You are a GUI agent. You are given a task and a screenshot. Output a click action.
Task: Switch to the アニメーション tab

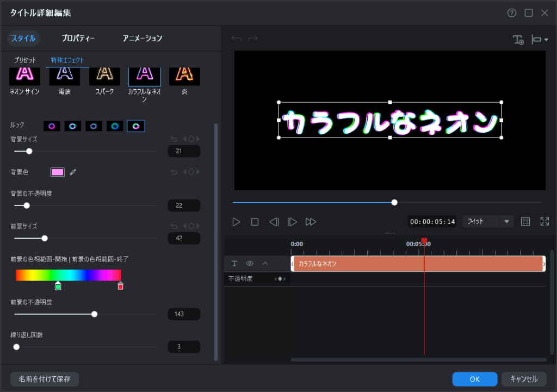[143, 39]
